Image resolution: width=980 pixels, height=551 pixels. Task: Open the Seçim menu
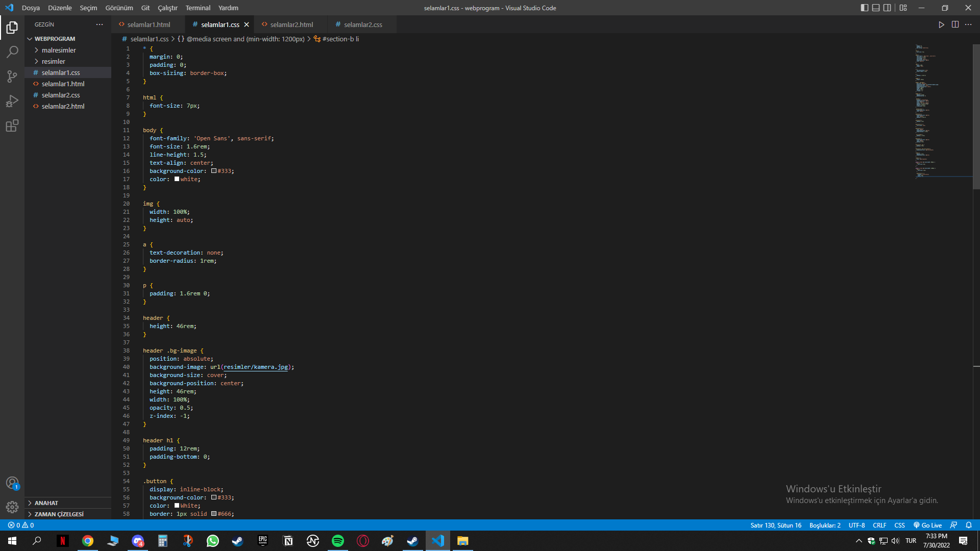tap(88, 8)
